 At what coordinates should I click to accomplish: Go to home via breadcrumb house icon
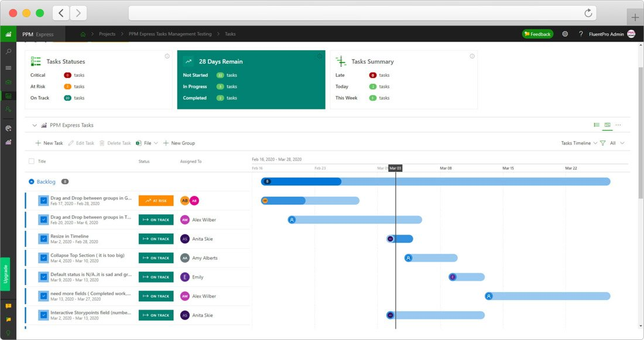(x=83, y=34)
